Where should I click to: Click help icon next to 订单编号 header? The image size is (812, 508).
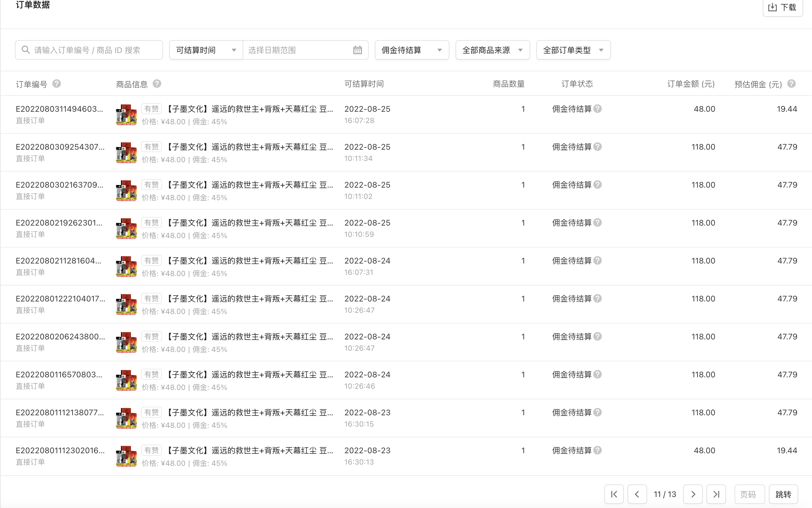57,84
